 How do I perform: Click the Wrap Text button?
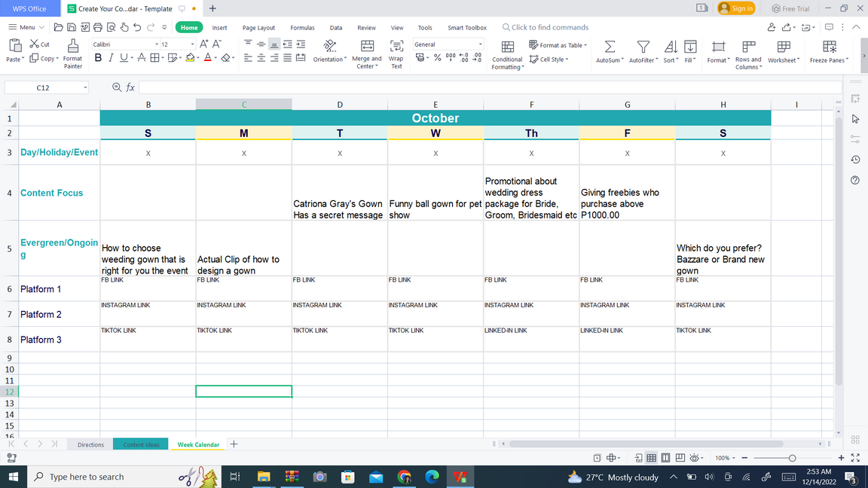pos(396,54)
